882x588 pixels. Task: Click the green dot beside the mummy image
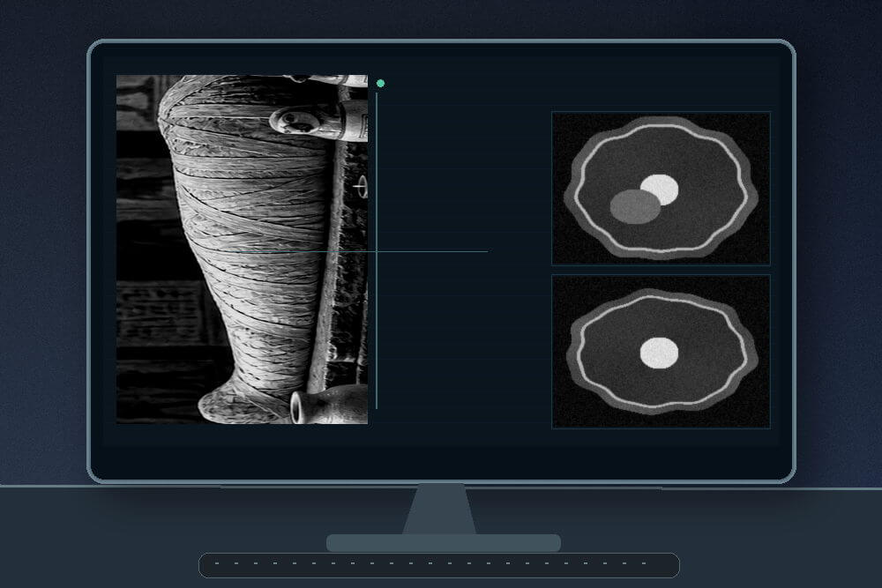380,83
